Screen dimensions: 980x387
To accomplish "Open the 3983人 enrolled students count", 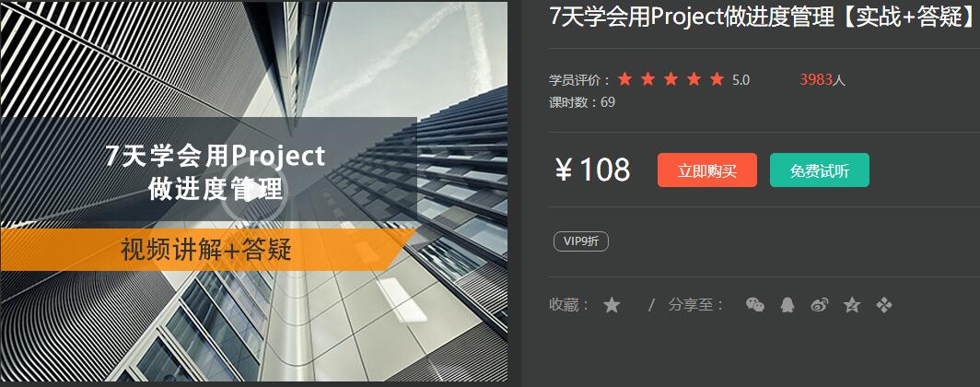I will 822,79.
